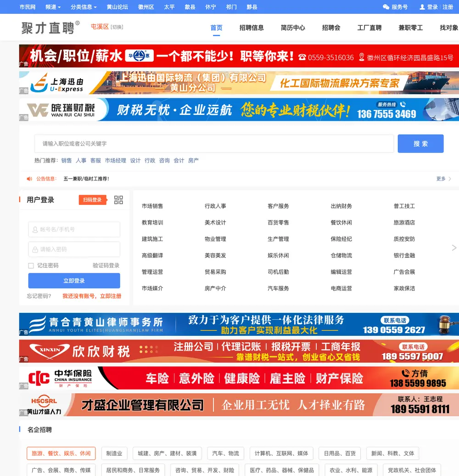Click the WeChat 服务号 icon
459x476 pixels.
[x=386, y=7]
